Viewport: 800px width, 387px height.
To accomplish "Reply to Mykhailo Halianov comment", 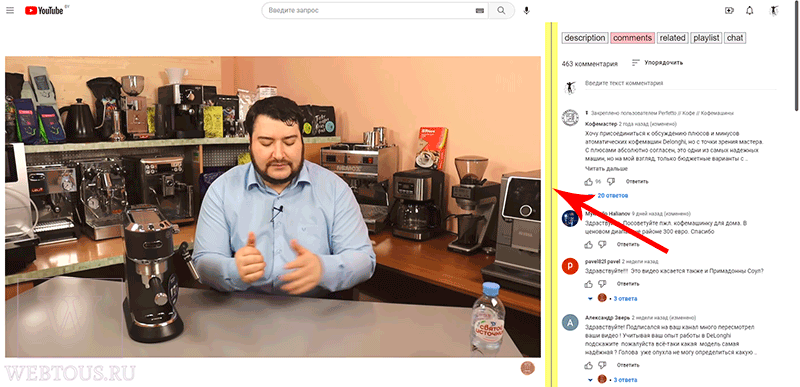I will pyautogui.click(x=628, y=244).
